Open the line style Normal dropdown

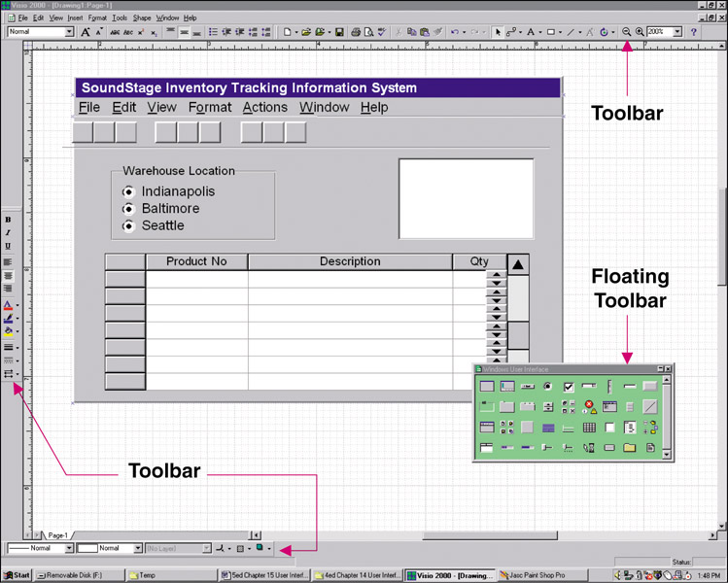pyautogui.click(x=69, y=548)
